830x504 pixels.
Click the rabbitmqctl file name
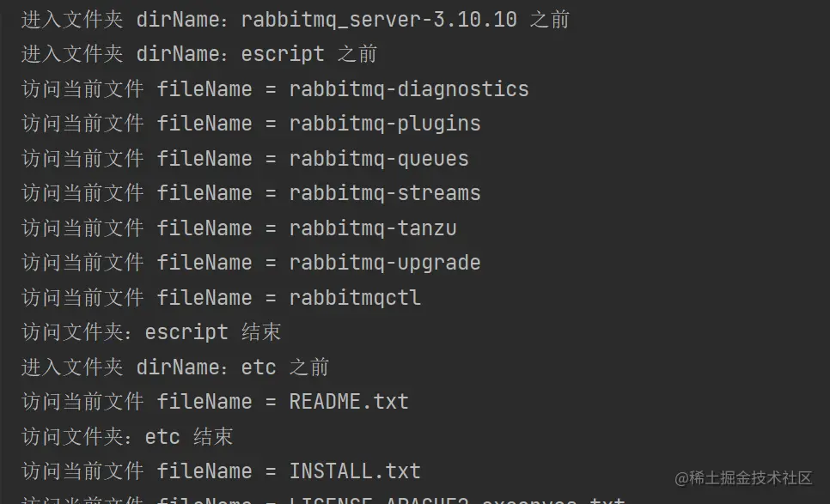click(x=355, y=297)
